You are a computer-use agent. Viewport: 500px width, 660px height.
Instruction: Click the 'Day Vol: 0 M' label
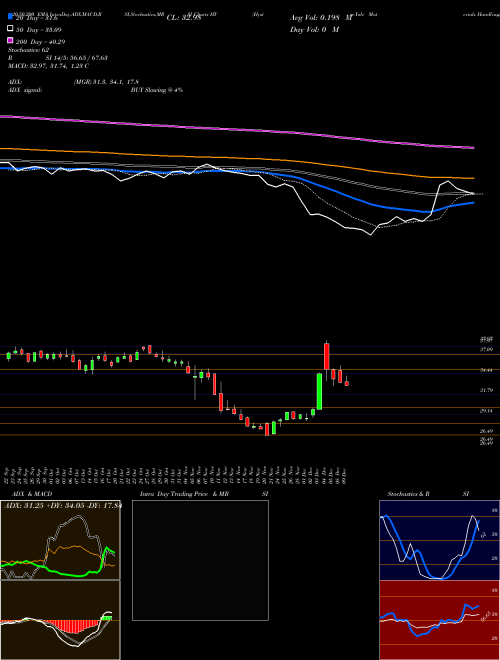point(314,29)
